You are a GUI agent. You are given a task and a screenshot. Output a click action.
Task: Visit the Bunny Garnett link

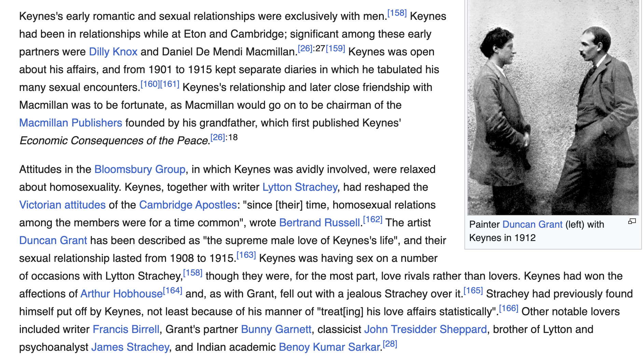(276, 330)
